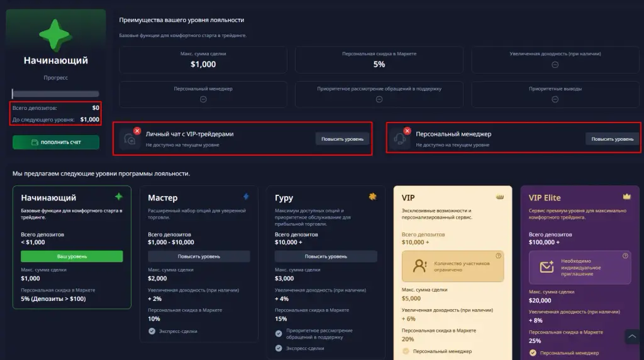
Task: Click Повысить уровень on Гуру card
Action: [x=326, y=256]
